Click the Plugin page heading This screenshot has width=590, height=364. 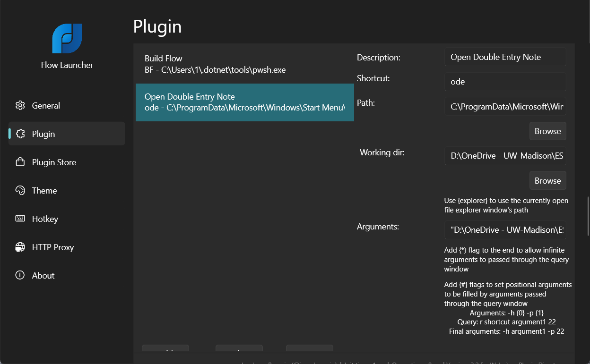point(157,26)
